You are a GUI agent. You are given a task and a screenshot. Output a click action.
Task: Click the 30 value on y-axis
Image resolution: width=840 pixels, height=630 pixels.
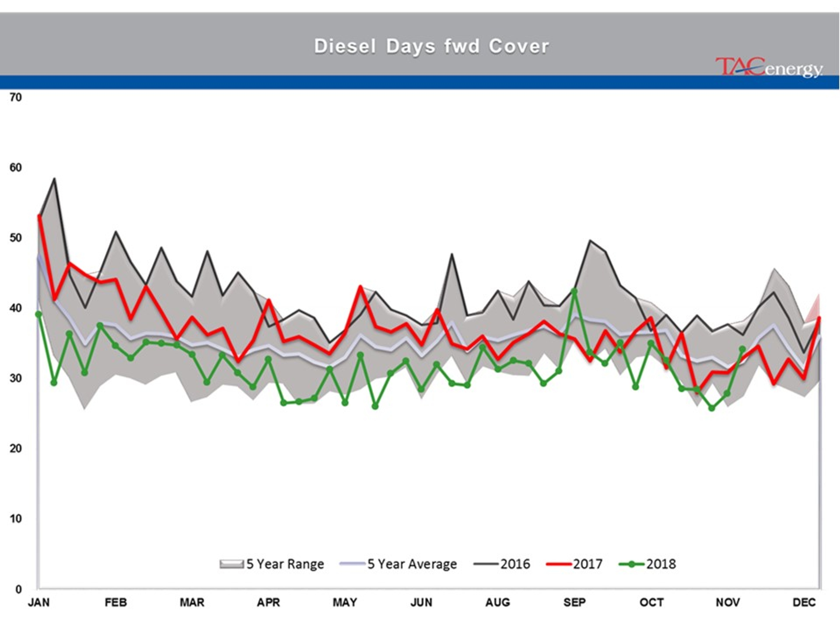coord(16,378)
